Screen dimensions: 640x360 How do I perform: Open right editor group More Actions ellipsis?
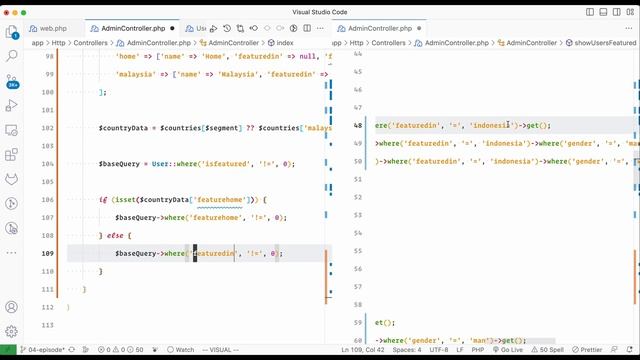coord(629,28)
